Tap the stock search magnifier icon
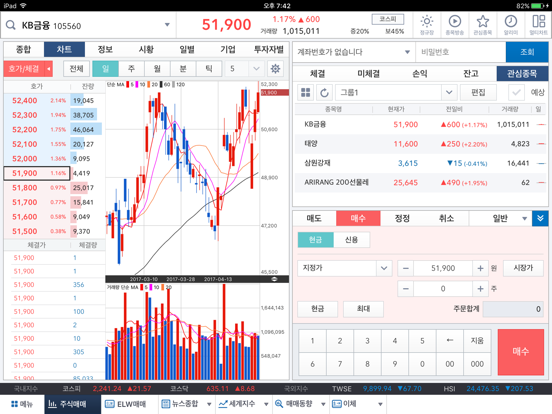The height and width of the screenshot is (414, 552). click(11, 25)
